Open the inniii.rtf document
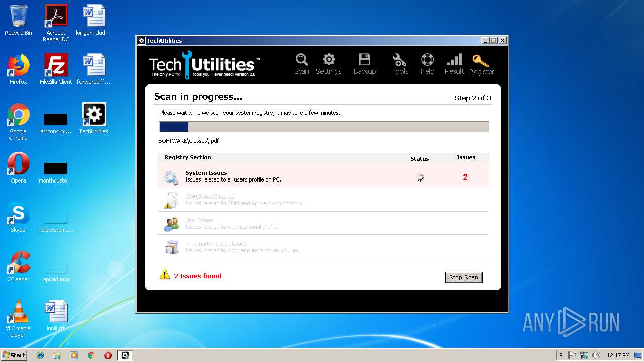Viewport: 644px width, 362px height. click(x=56, y=316)
